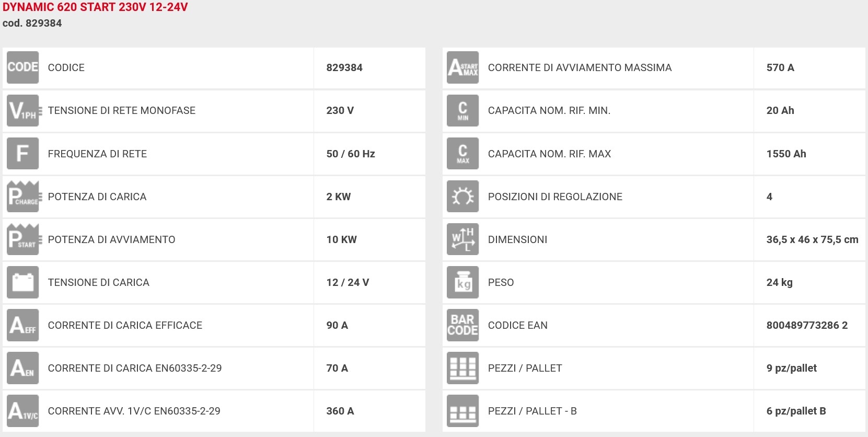Click the FREQUENZA DI RETE label
Viewport: 868px width, 437px height.
(x=98, y=154)
